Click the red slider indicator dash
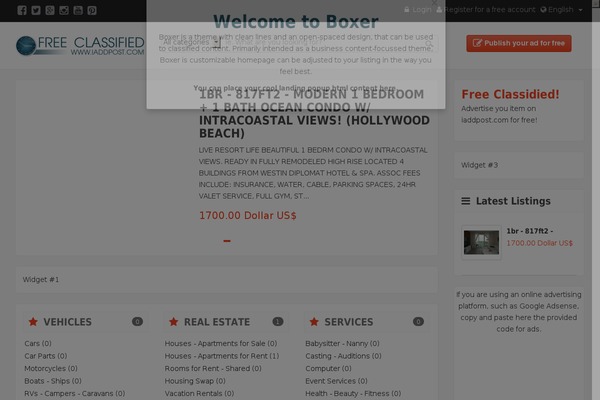The image size is (600, 400). pos(227,241)
